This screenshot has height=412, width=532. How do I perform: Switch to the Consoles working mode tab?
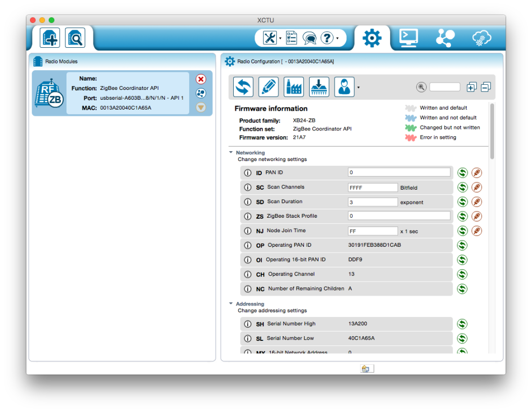408,38
